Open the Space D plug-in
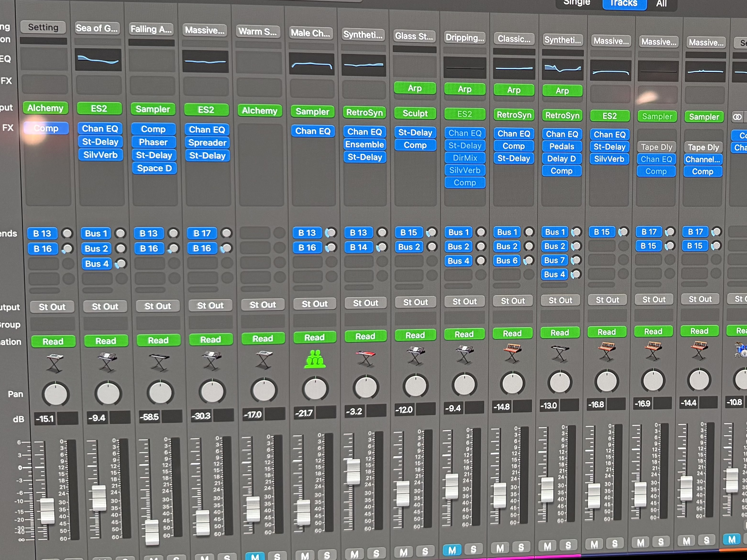This screenshot has width=747, height=560. [x=154, y=168]
